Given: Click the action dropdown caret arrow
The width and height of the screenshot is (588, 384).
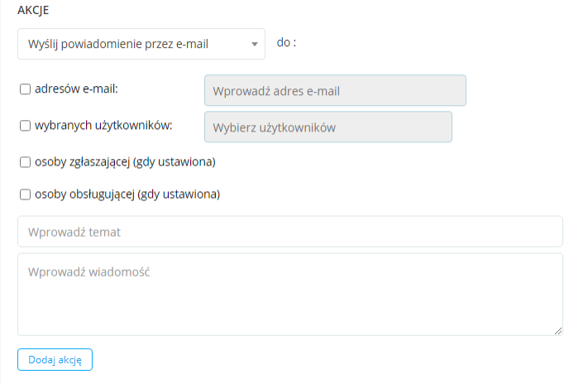Looking at the screenshot, I should point(255,45).
